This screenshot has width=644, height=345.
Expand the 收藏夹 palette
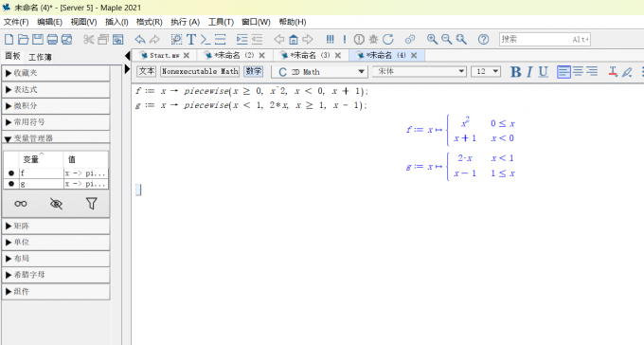click(x=56, y=73)
